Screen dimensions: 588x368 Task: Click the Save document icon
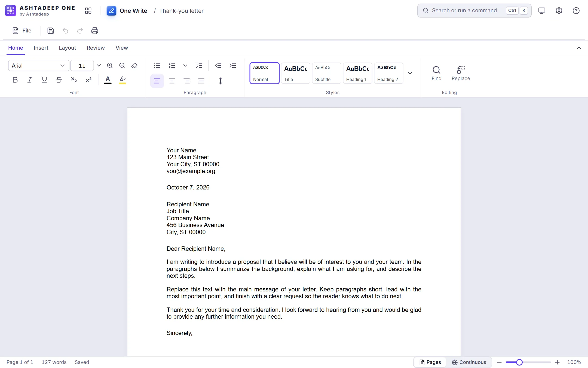click(x=51, y=31)
